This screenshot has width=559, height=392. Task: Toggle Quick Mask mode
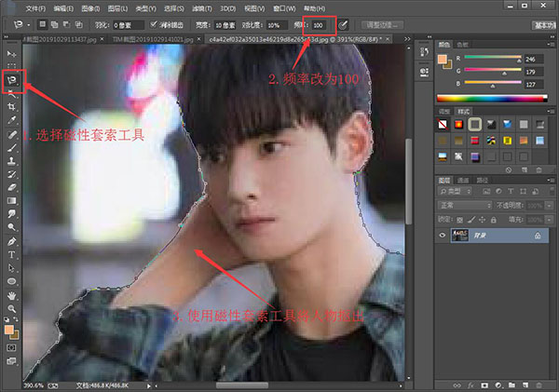(11, 347)
